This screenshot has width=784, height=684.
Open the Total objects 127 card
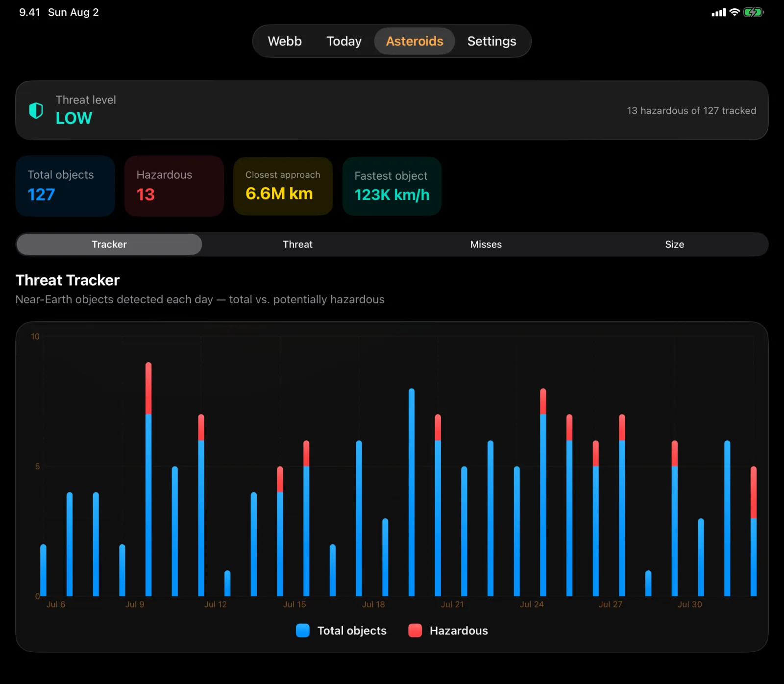point(65,186)
